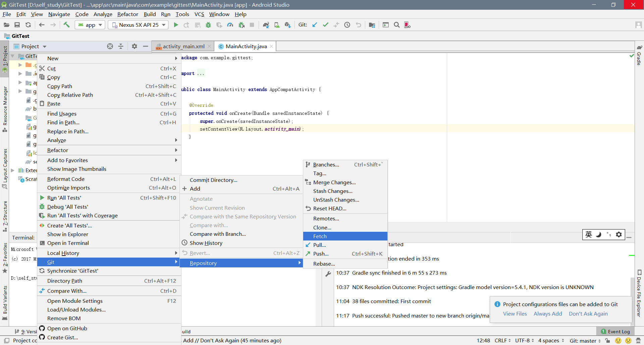This screenshot has height=345, width=644.
Task: Open Project panel settings gear
Action: (x=135, y=46)
